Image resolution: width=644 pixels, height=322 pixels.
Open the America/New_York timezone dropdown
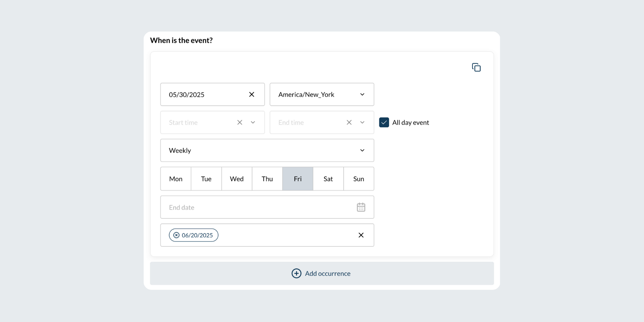pyautogui.click(x=321, y=95)
